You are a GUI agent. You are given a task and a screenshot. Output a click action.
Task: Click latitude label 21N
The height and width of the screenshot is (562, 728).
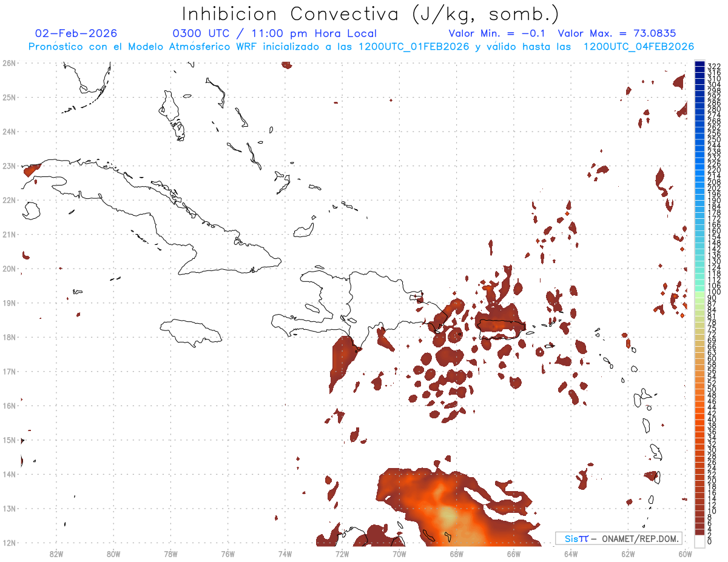pyautogui.click(x=9, y=234)
